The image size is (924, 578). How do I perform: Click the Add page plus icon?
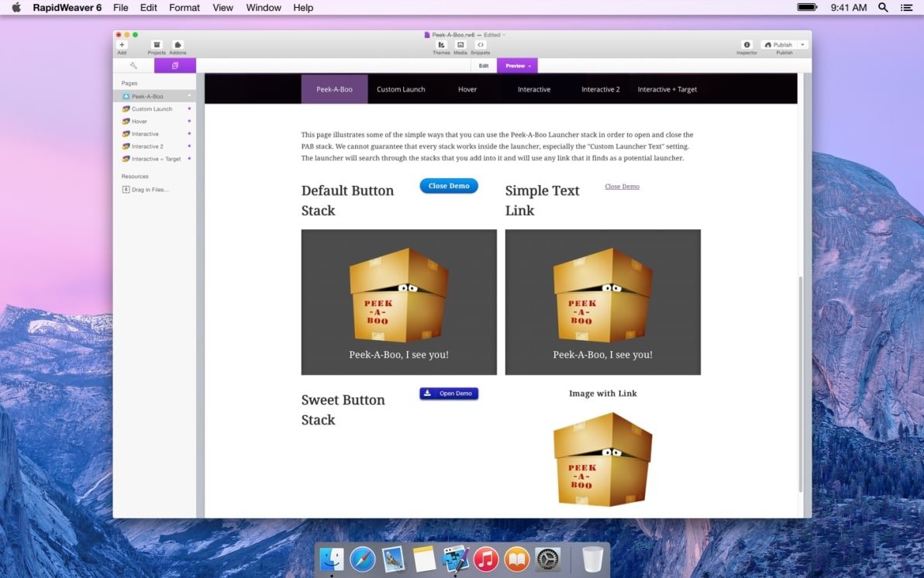click(122, 45)
